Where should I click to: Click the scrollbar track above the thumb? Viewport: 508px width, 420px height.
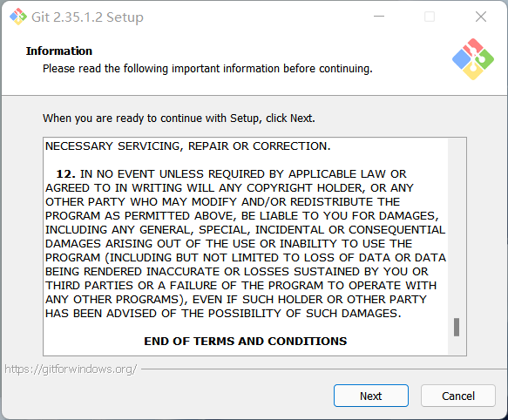pyautogui.click(x=457, y=228)
